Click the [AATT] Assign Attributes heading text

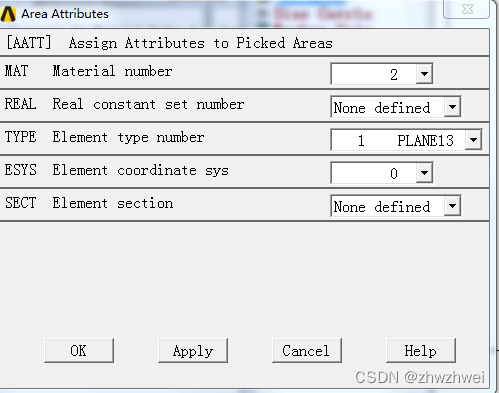click(x=169, y=43)
